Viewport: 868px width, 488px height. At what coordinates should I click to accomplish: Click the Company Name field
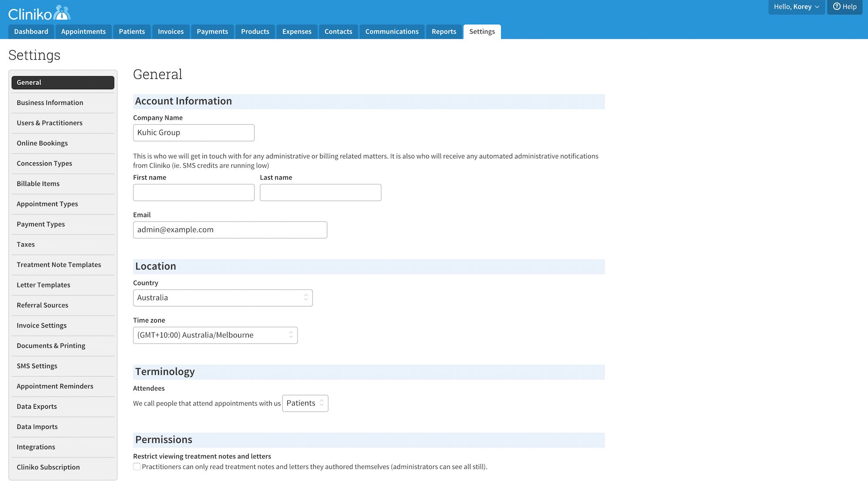[x=193, y=133]
